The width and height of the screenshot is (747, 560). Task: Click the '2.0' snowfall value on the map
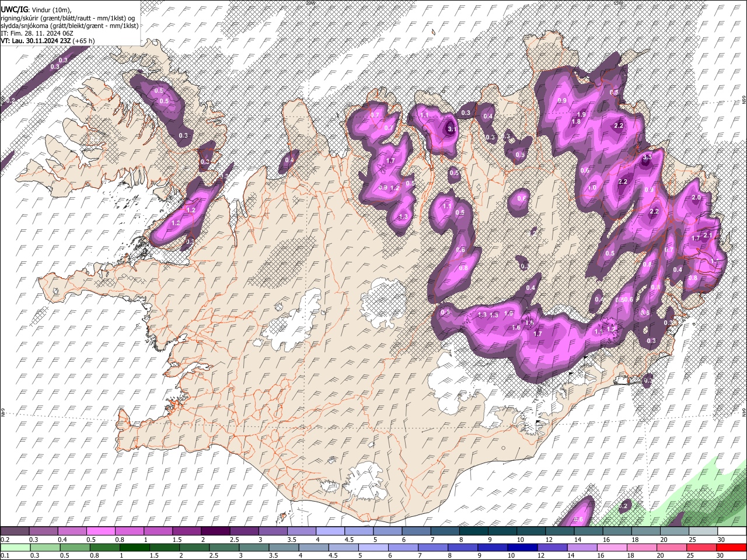click(x=696, y=198)
